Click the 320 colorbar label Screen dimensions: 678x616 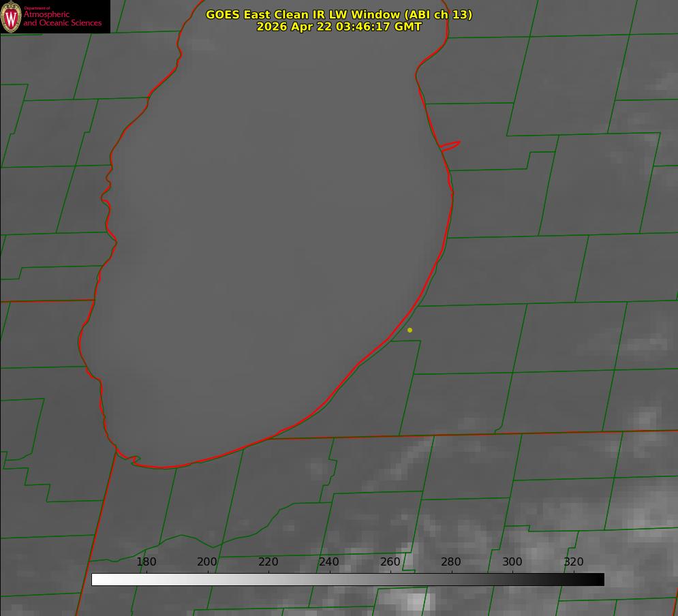tap(574, 561)
